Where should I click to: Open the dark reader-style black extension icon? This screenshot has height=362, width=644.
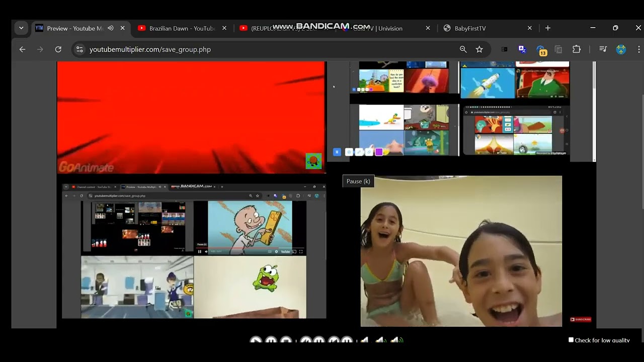coord(504,49)
